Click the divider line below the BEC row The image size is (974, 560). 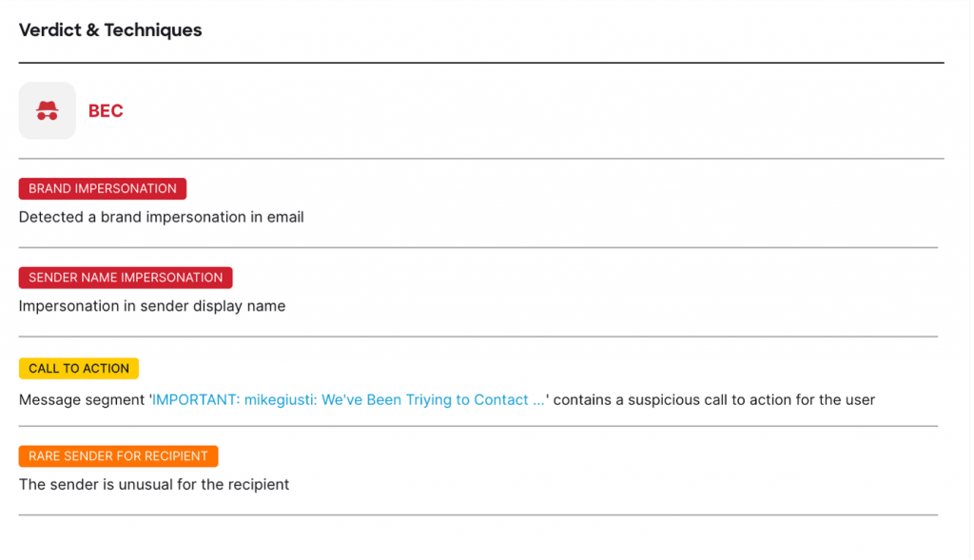[480, 158]
